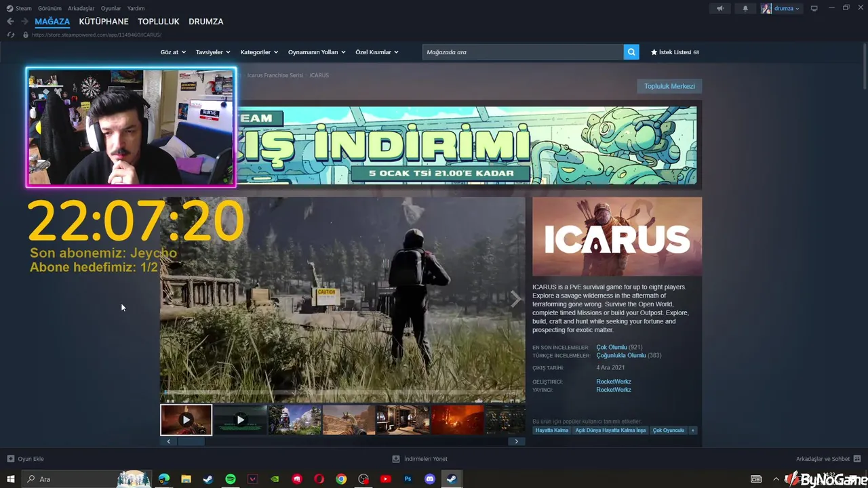Open the Arkadaşlar menu

click(x=81, y=9)
